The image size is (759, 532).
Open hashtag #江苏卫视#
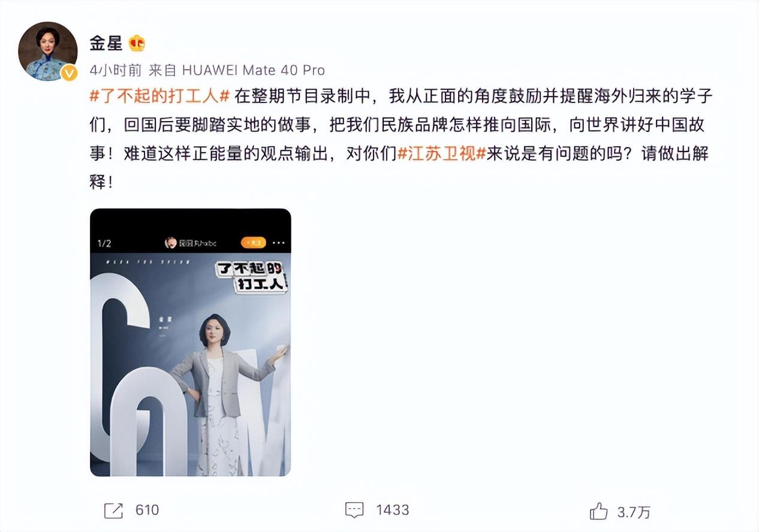point(441,153)
